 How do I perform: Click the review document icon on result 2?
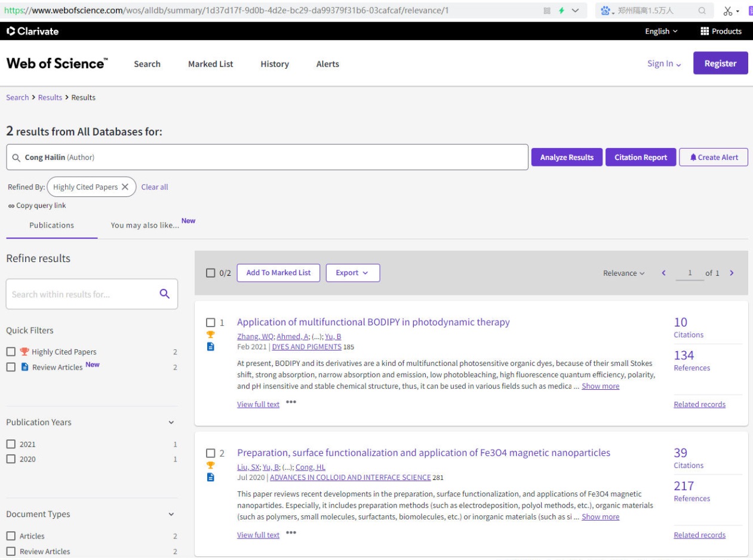210,477
